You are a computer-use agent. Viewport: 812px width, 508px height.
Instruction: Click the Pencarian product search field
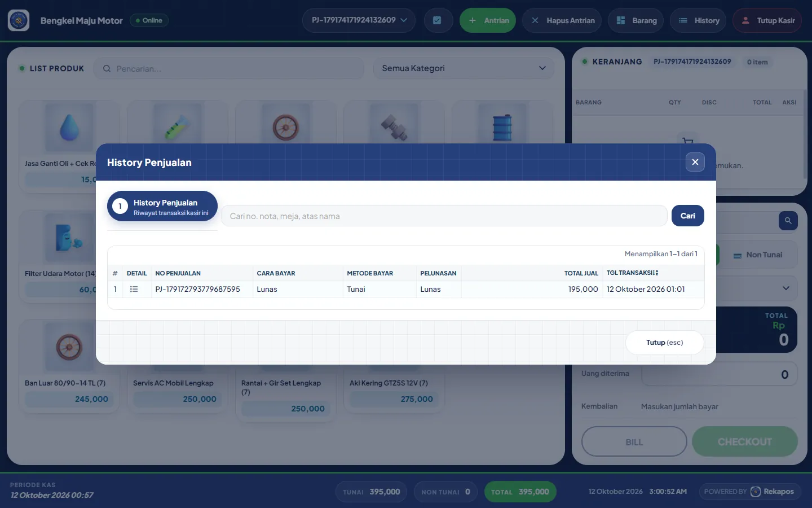click(x=229, y=68)
